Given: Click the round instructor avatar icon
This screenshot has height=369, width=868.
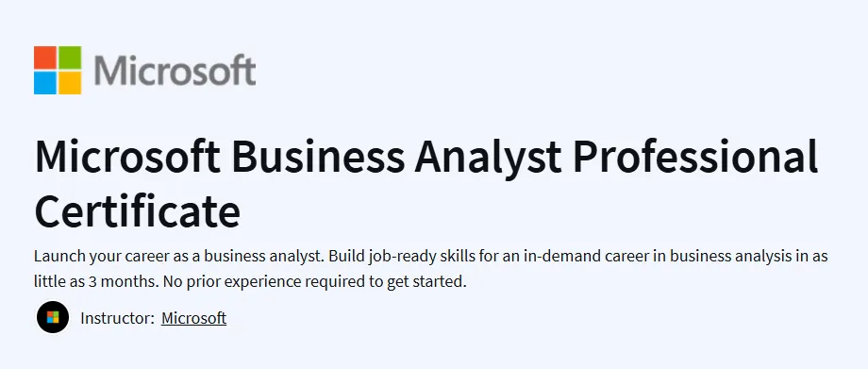Looking at the screenshot, I should (x=53, y=317).
